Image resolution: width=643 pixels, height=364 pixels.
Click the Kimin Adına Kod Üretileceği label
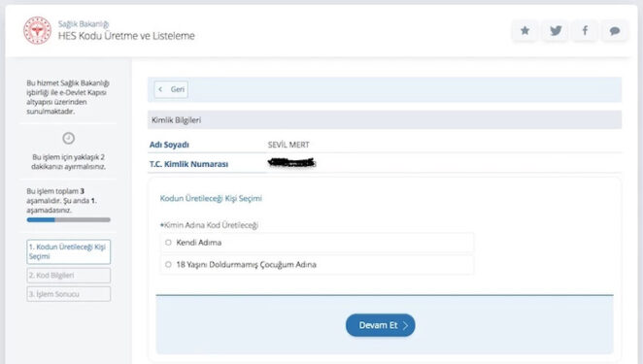point(209,225)
